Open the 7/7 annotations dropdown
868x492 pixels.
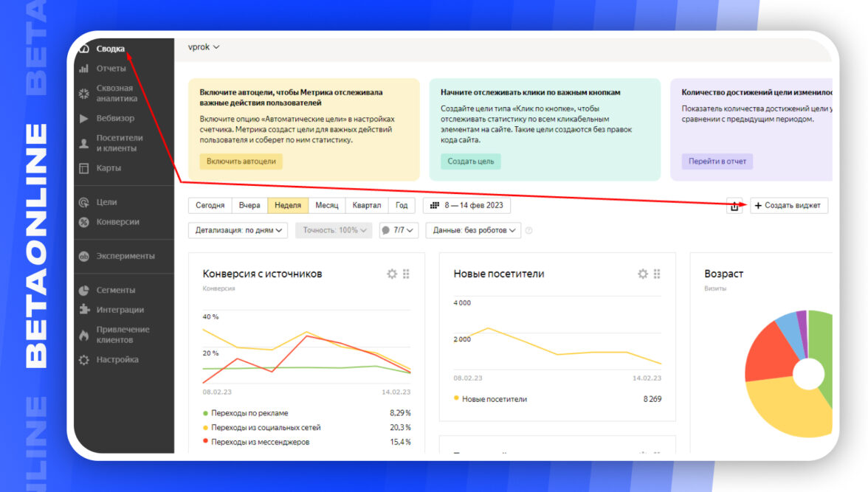point(398,230)
